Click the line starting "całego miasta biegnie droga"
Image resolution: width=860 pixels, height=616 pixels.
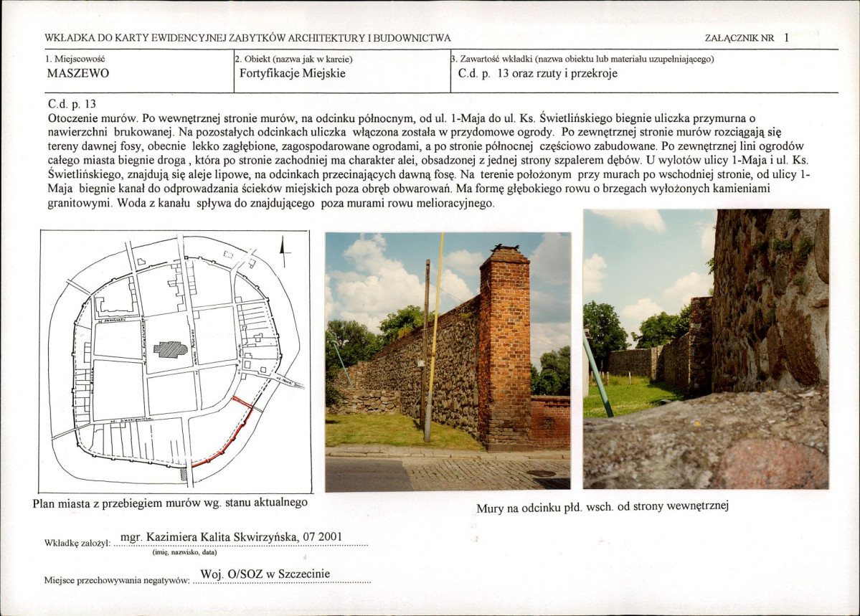click(428, 161)
